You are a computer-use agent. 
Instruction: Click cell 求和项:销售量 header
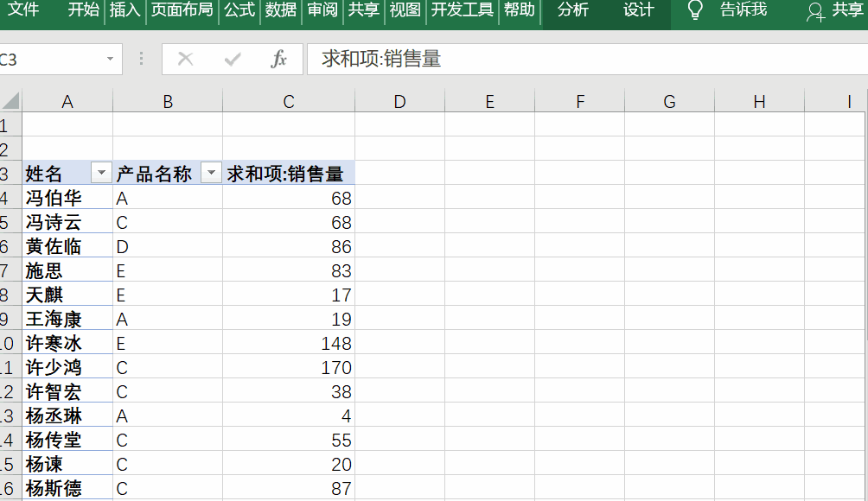coord(289,173)
